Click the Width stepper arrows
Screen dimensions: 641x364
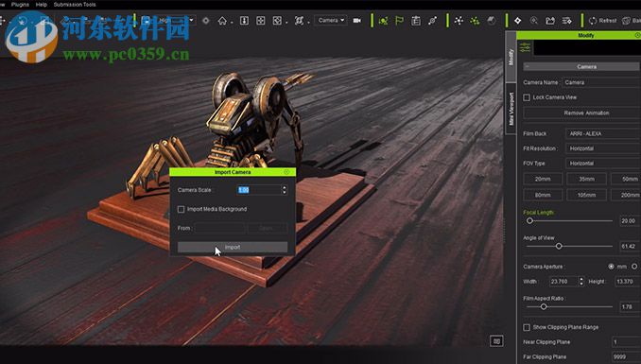coord(581,282)
